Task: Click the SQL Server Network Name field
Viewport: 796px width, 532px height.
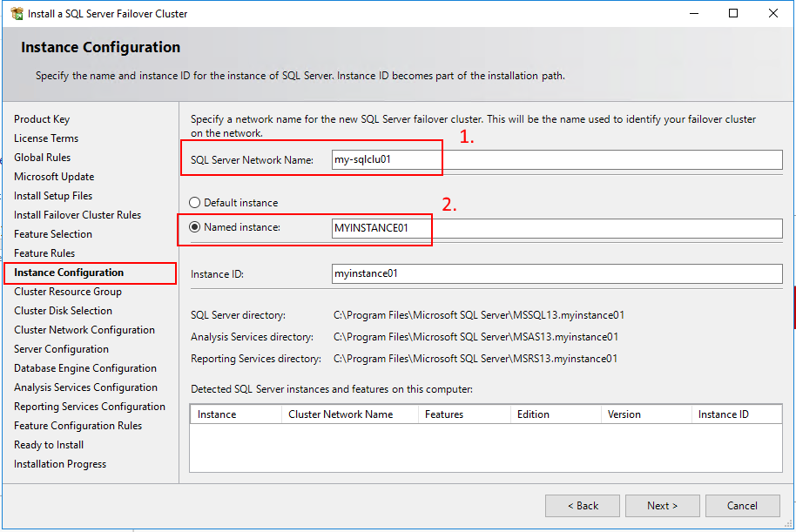Action: click(557, 160)
